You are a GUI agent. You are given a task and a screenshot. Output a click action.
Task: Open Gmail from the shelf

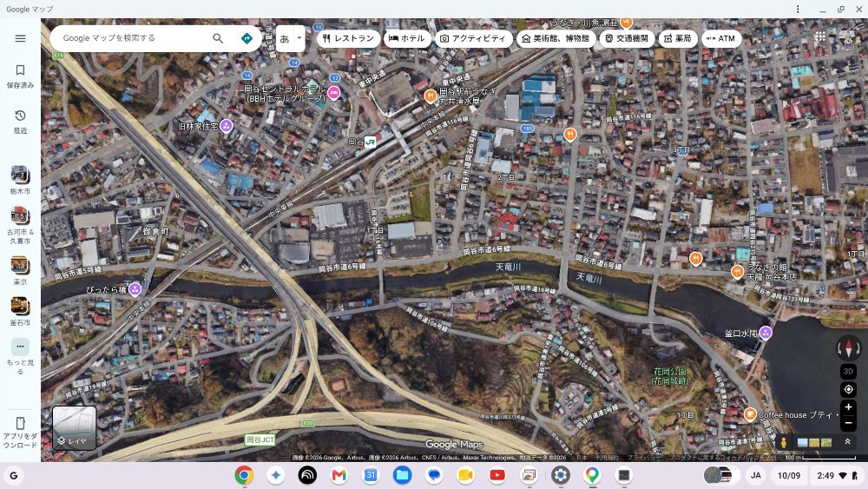pyautogui.click(x=339, y=475)
